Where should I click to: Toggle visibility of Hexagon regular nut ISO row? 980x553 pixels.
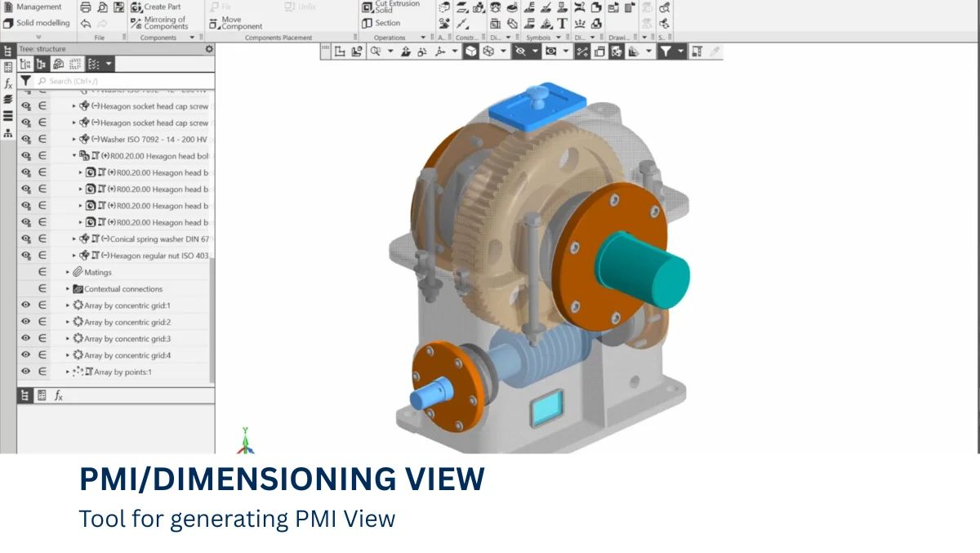coord(25,255)
